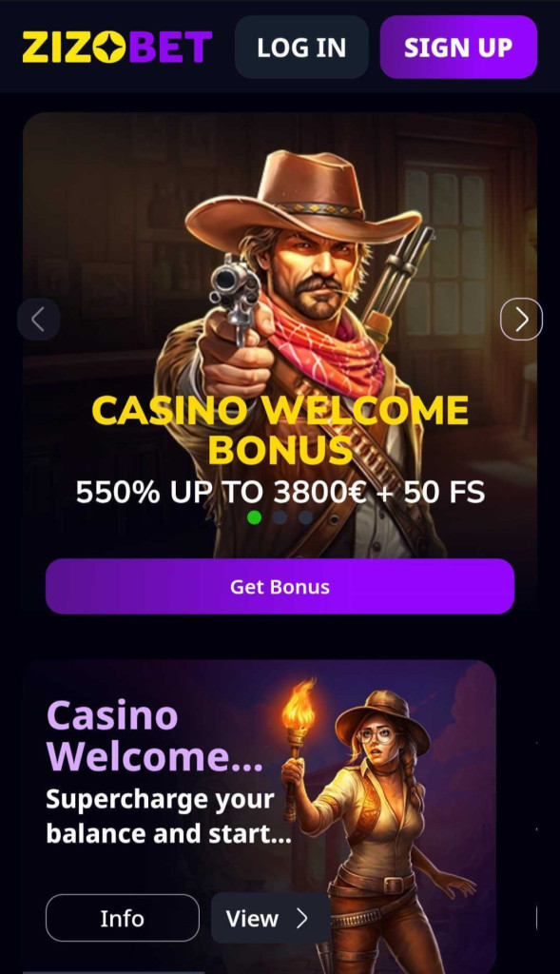Click the next promo card edge
Viewport: 560px width, 974px height.
click(x=536, y=827)
